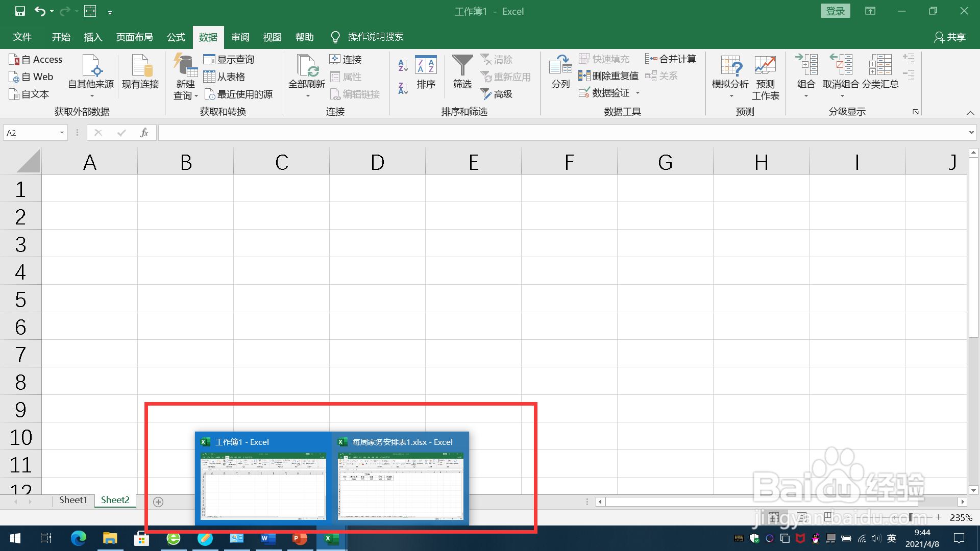
Task: Add a new sheet with plus button
Action: pyautogui.click(x=158, y=502)
